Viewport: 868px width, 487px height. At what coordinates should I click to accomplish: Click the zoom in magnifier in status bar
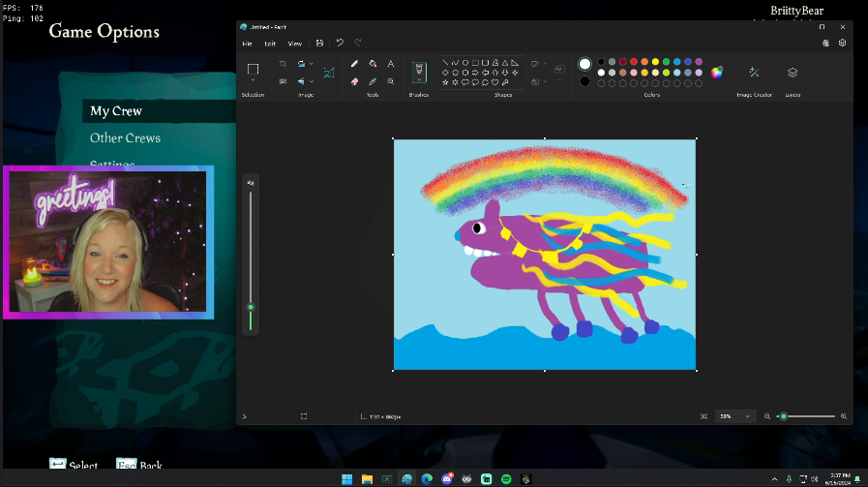(844, 416)
